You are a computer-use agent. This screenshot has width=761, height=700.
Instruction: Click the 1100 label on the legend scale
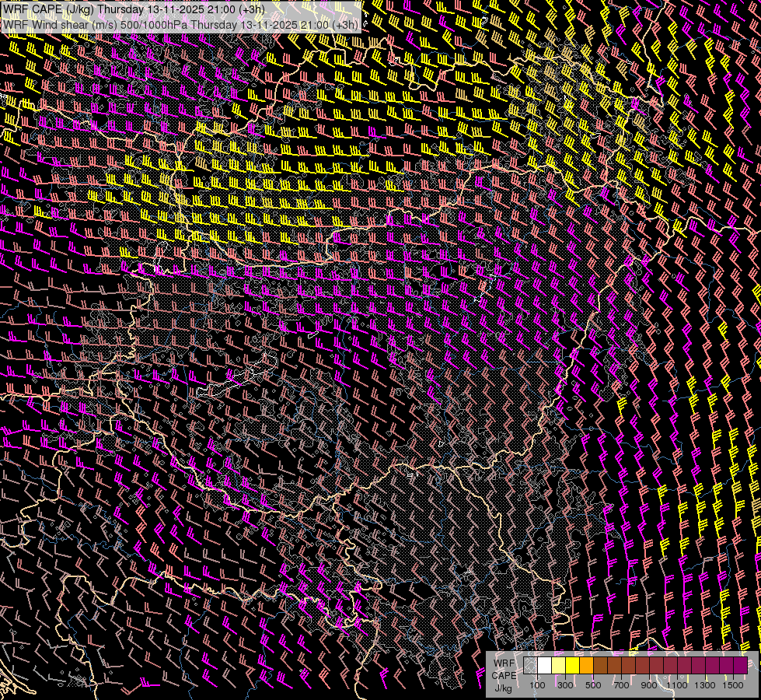pos(677,685)
